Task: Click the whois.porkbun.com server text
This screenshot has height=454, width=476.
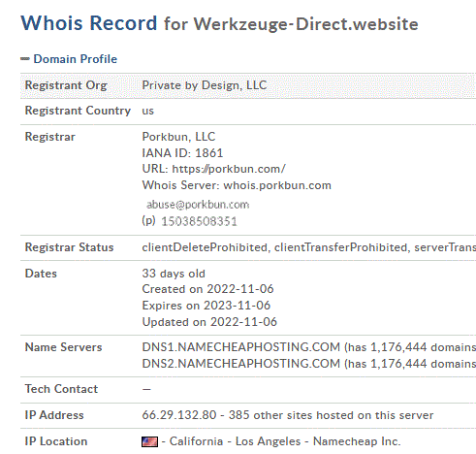Action: [277, 185]
